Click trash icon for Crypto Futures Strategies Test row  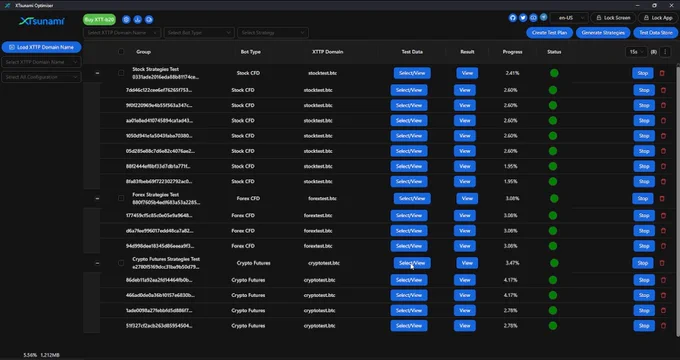[x=662, y=263]
